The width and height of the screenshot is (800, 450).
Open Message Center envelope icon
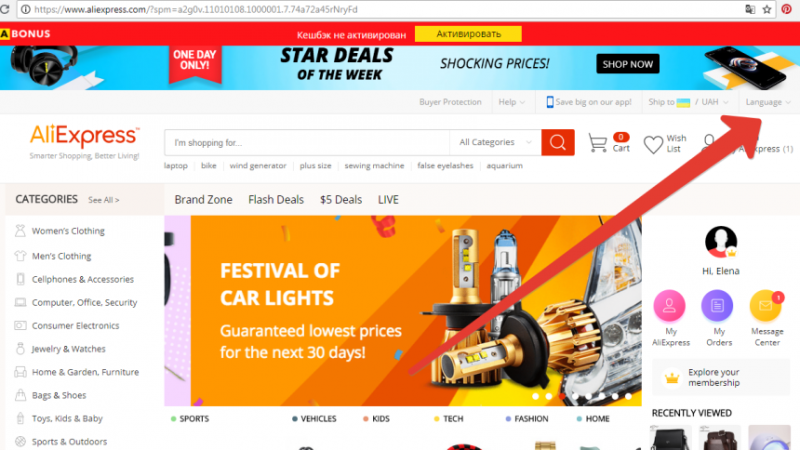click(765, 306)
